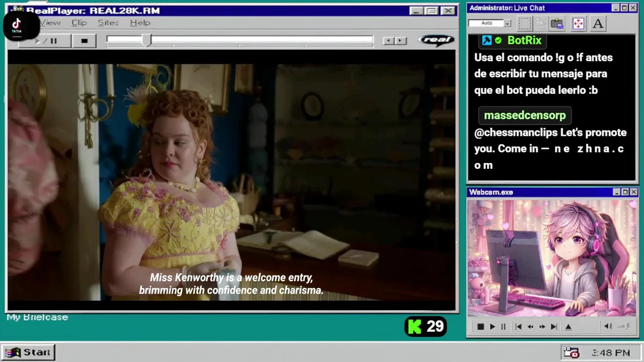Minimize the RealPlayer window
Viewport: 644px width, 362px height.
pos(416,11)
